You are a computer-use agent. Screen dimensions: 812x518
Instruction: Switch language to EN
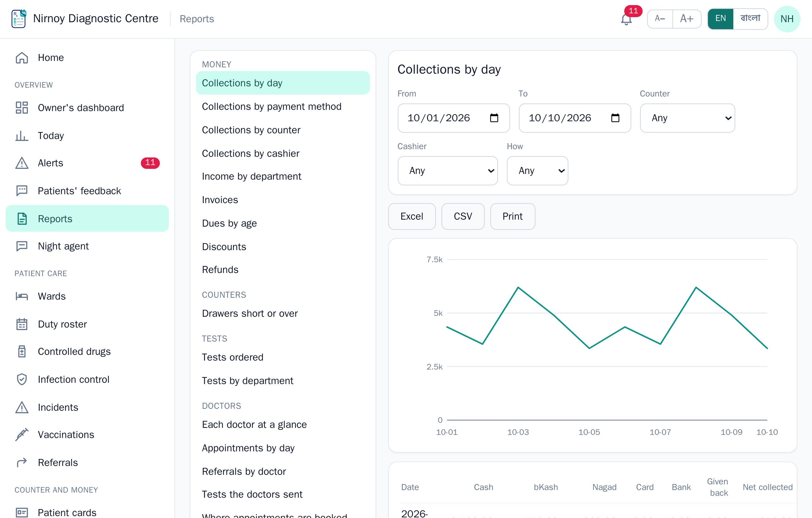pyautogui.click(x=720, y=18)
